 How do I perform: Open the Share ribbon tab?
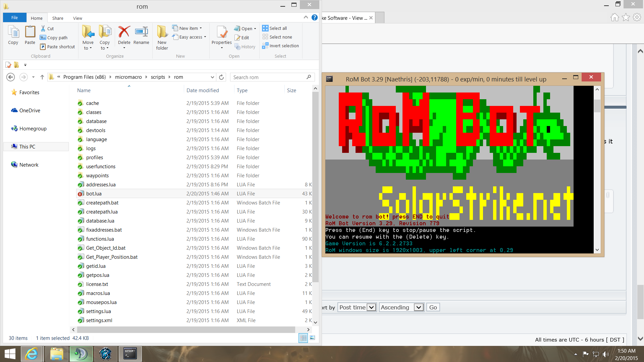tap(58, 18)
